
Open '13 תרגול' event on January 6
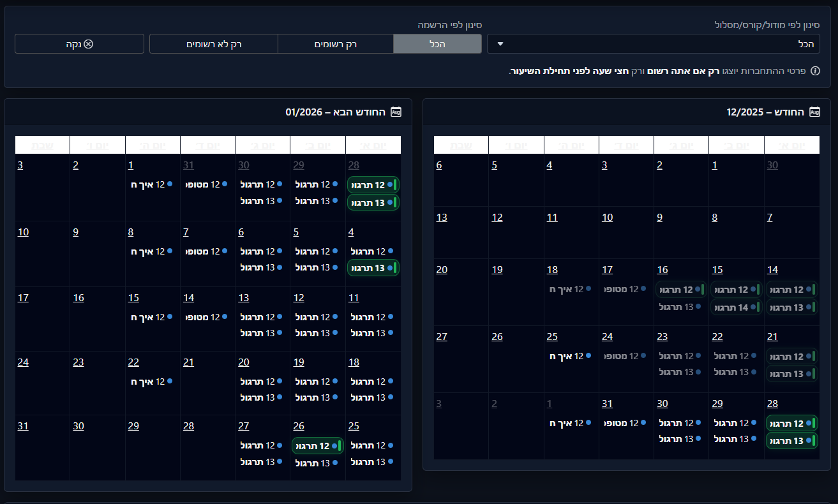coord(262,267)
